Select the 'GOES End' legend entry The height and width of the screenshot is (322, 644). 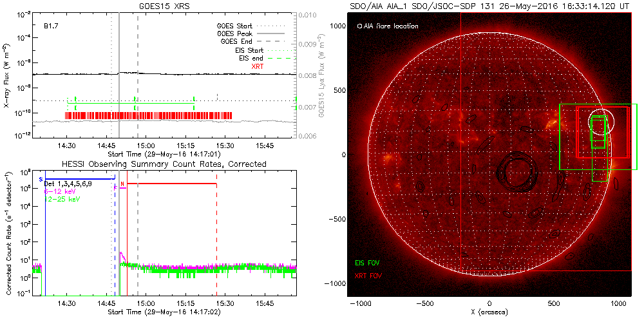(237, 41)
